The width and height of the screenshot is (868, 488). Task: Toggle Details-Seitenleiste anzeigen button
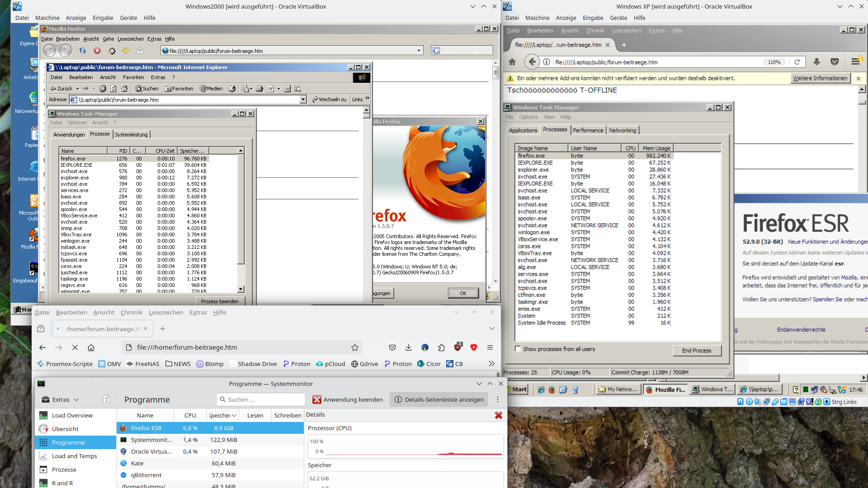439,399
